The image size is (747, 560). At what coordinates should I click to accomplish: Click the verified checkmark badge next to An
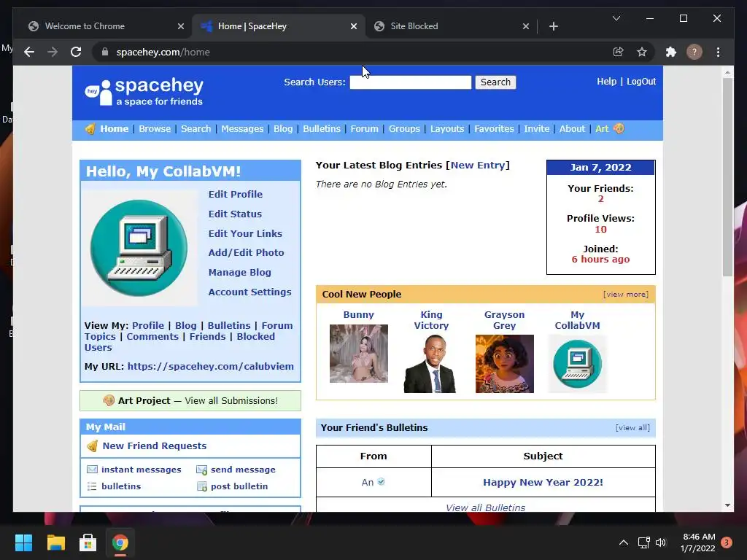[381, 482]
